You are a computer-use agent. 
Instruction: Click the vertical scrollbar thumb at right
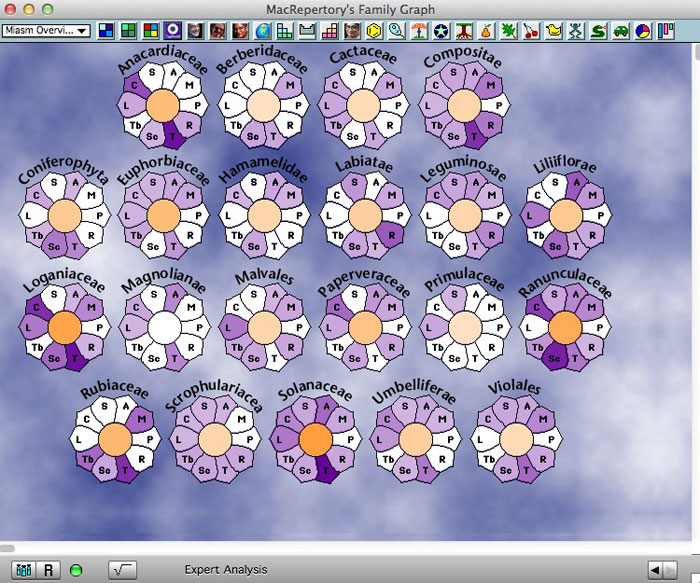click(697, 51)
